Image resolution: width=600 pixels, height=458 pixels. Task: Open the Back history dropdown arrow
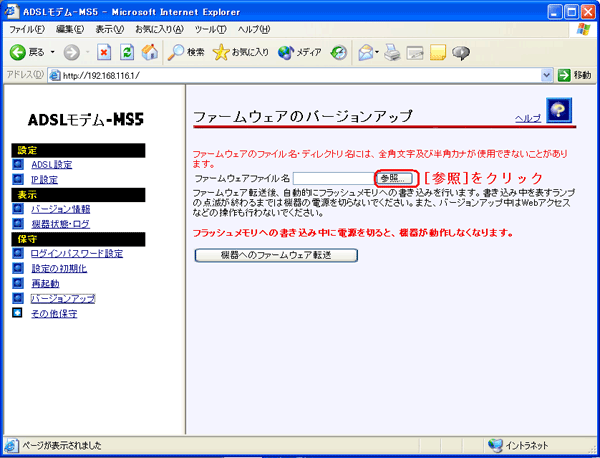[x=53, y=52]
